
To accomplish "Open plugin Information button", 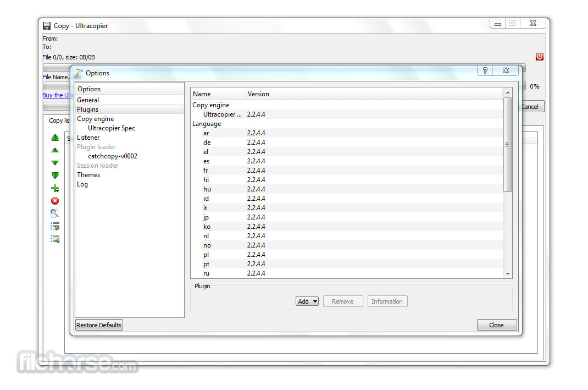I will pos(387,301).
